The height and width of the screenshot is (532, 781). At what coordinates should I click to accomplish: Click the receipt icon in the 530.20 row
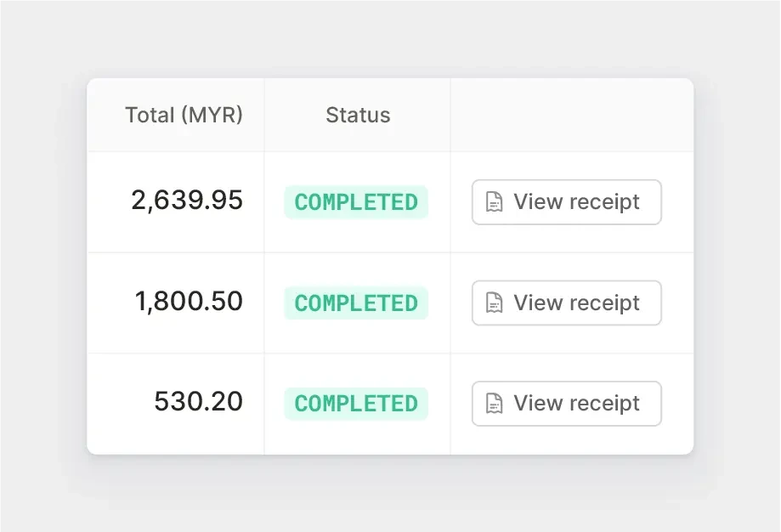click(494, 404)
